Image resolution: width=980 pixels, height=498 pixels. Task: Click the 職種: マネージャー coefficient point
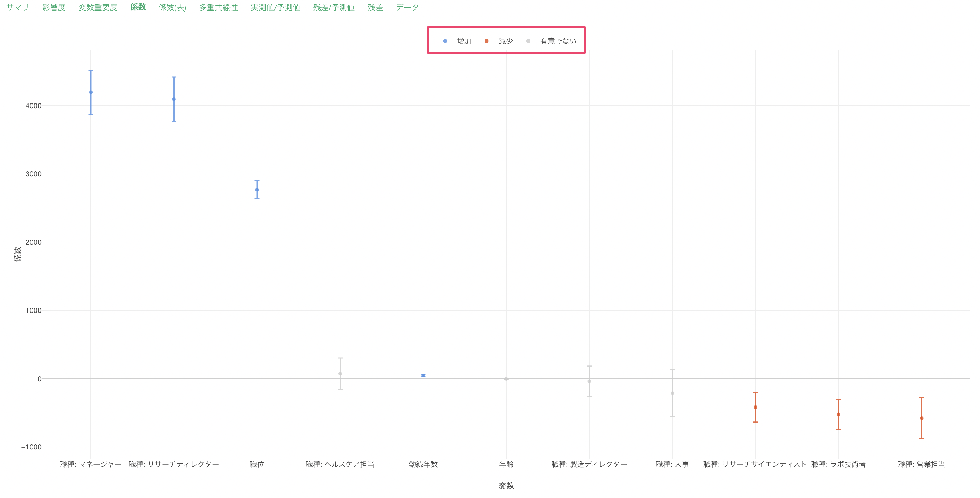(x=91, y=93)
